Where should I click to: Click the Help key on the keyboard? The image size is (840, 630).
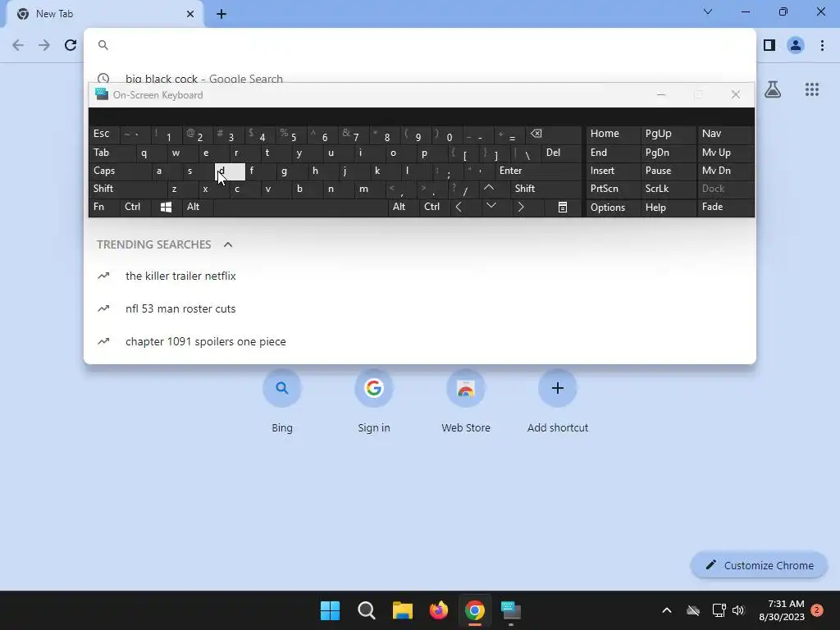point(668,207)
